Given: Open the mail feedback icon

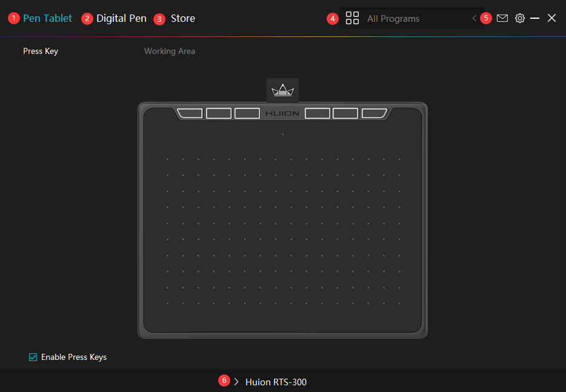Looking at the screenshot, I should click(502, 18).
